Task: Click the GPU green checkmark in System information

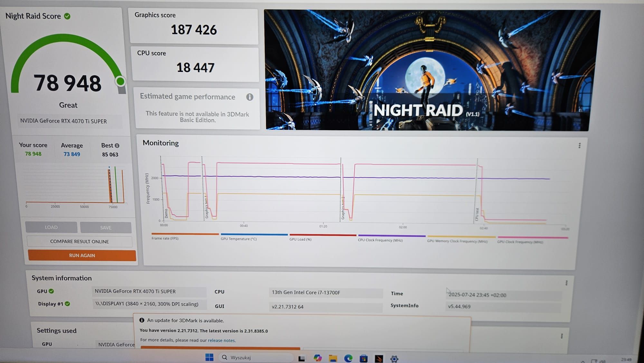Action: (x=51, y=291)
